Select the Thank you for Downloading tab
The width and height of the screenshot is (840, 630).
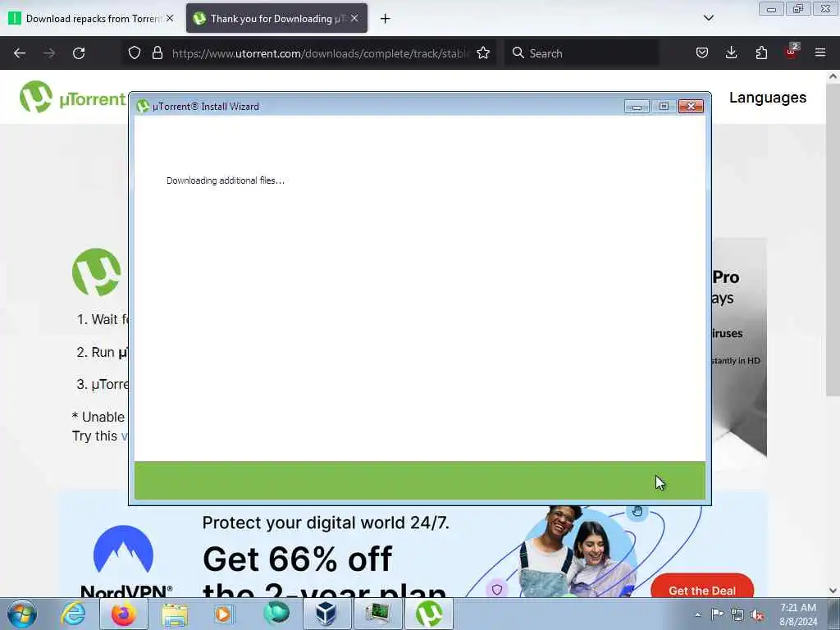276,19
